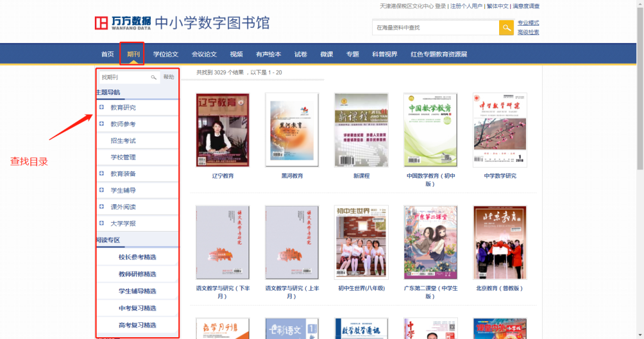The height and width of the screenshot is (339, 644).
Task: Select 课外阅读 category label
Action: (x=123, y=207)
